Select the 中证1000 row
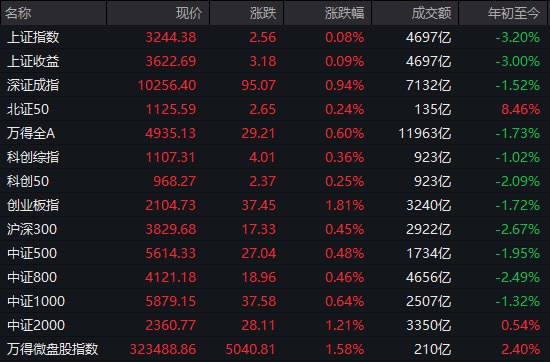The image size is (550, 362). [275, 301]
